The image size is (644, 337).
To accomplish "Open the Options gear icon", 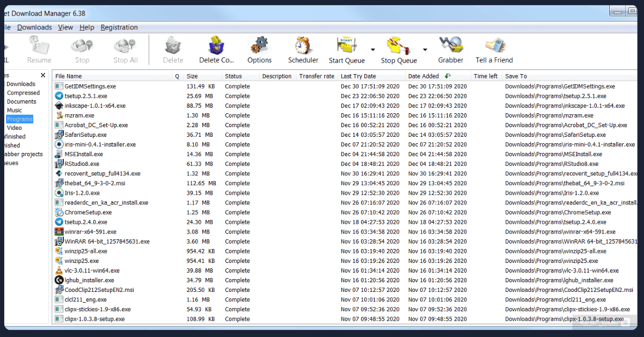I will [259, 45].
